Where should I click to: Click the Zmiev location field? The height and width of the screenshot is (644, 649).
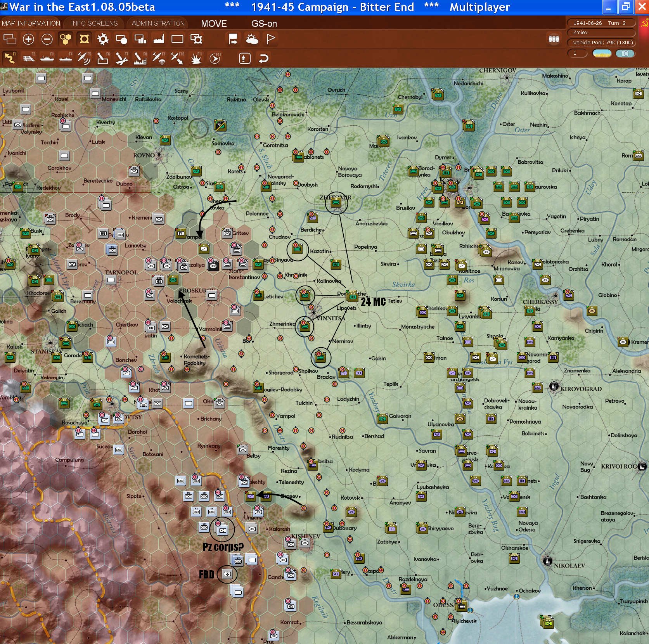(601, 33)
